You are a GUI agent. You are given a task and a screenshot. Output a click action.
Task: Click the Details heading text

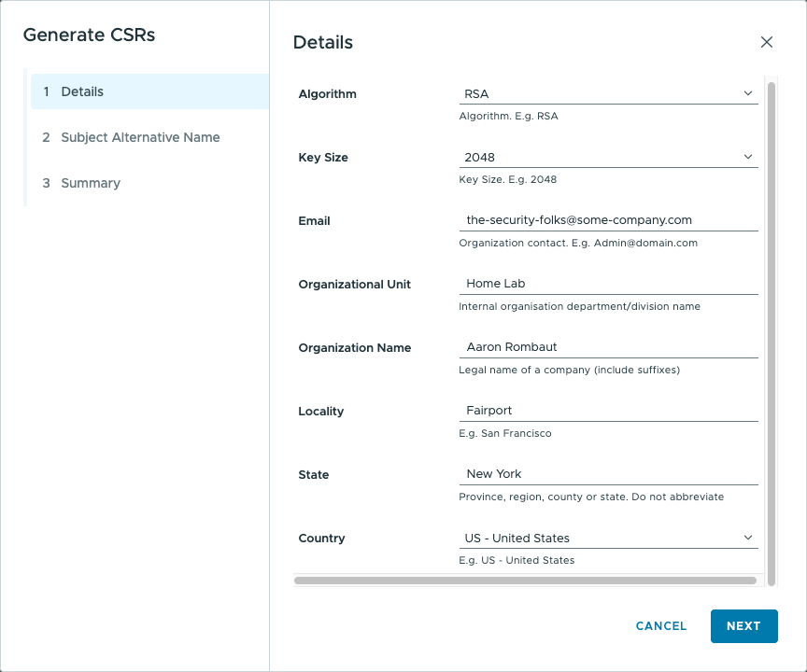323,42
